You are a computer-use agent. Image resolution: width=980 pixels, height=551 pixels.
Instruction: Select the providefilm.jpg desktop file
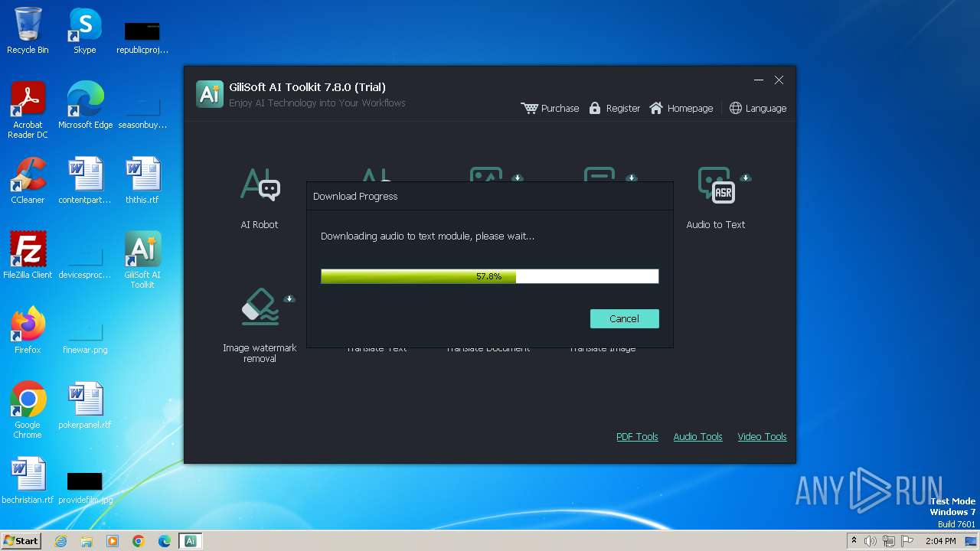coord(85,487)
